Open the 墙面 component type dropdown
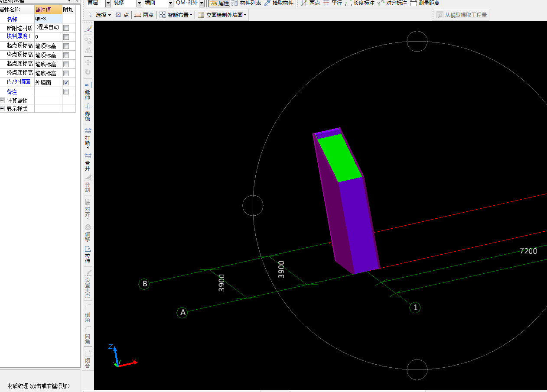 pos(170,3)
